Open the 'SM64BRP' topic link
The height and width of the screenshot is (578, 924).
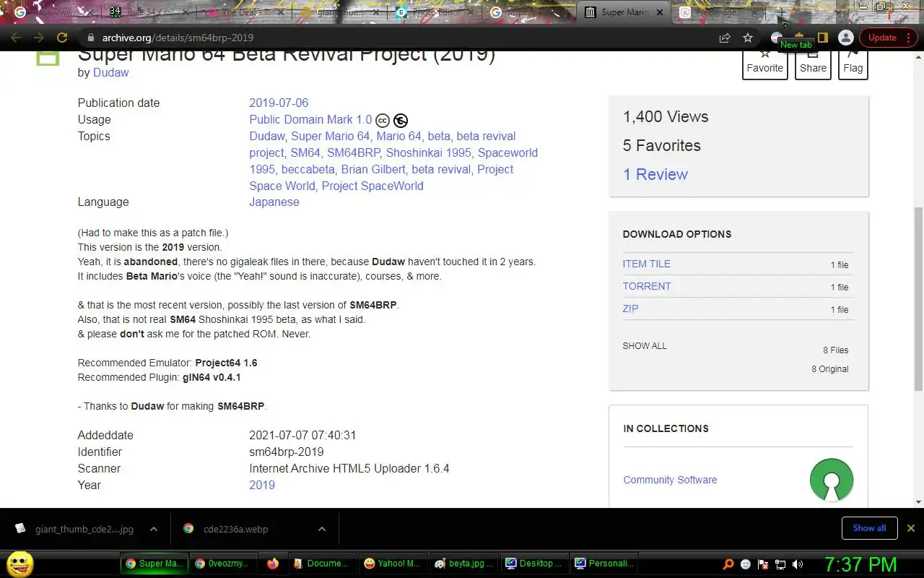(353, 152)
